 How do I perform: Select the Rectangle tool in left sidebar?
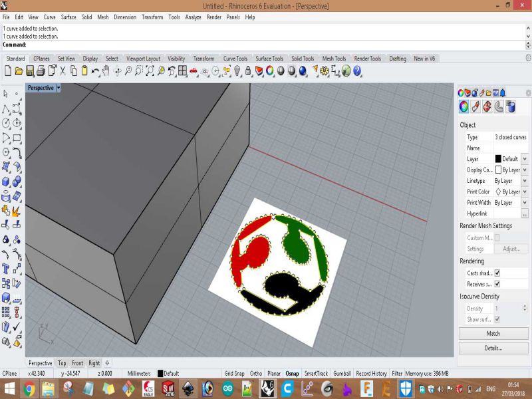(x=17, y=138)
